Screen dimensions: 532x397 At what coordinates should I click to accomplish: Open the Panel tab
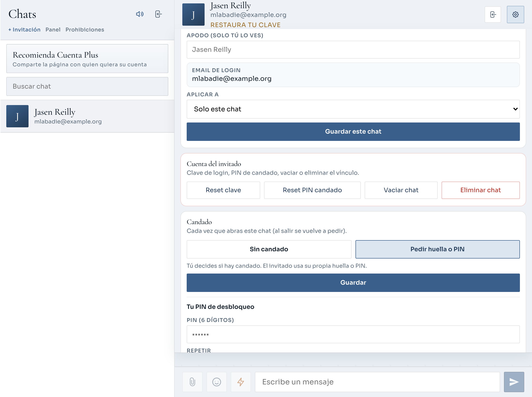click(53, 30)
